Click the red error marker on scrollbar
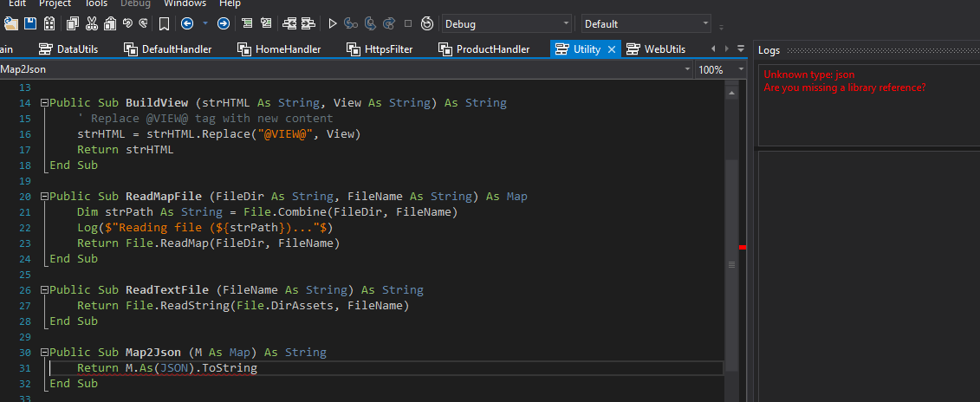This screenshot has height=402, width=980. click(743, 248)
